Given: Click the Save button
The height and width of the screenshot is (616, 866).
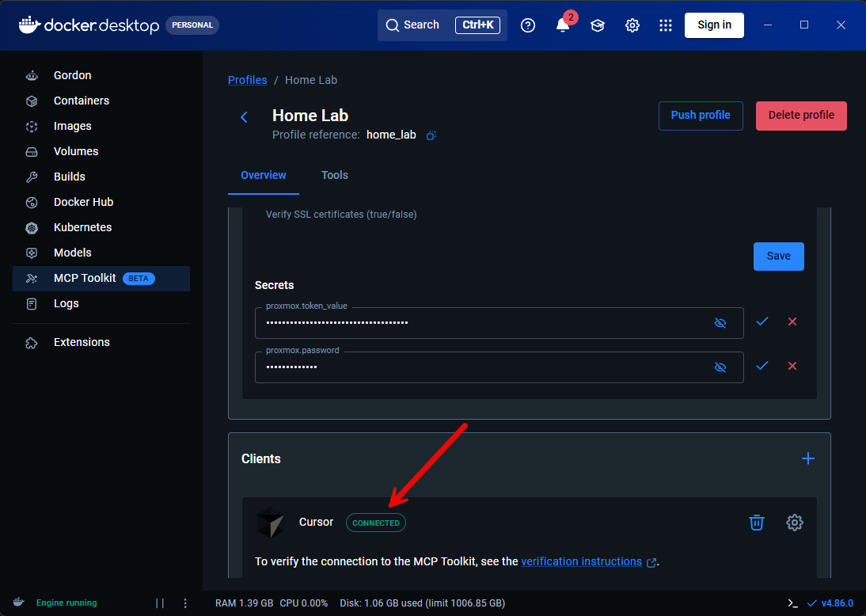Looking at the screenshot, I should pyautogui.click(x=778, y=257).
